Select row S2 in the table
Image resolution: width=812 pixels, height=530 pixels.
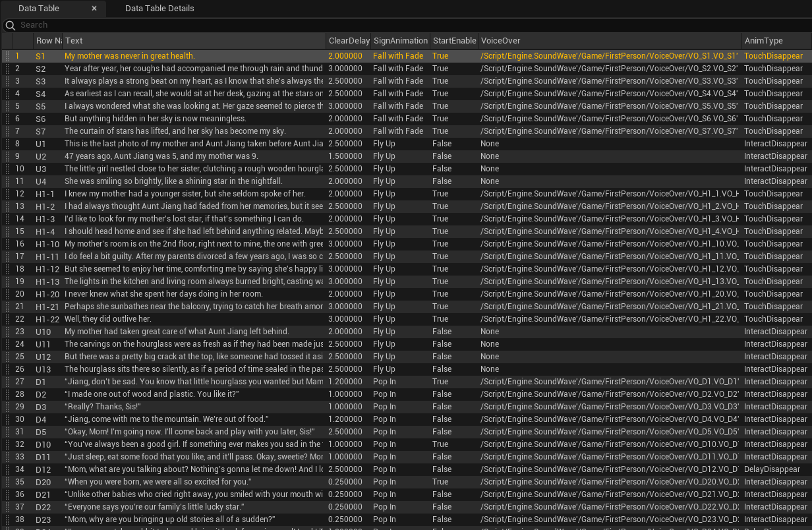(x=41, y=69)
